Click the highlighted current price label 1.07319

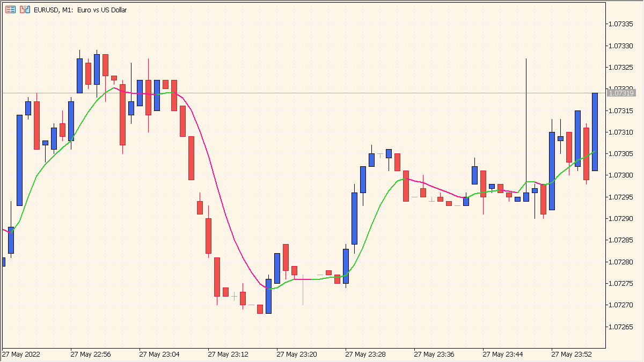622,92
